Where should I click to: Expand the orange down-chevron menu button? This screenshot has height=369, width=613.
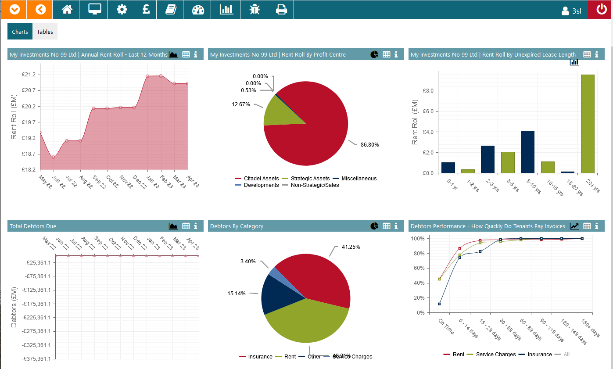14,9
